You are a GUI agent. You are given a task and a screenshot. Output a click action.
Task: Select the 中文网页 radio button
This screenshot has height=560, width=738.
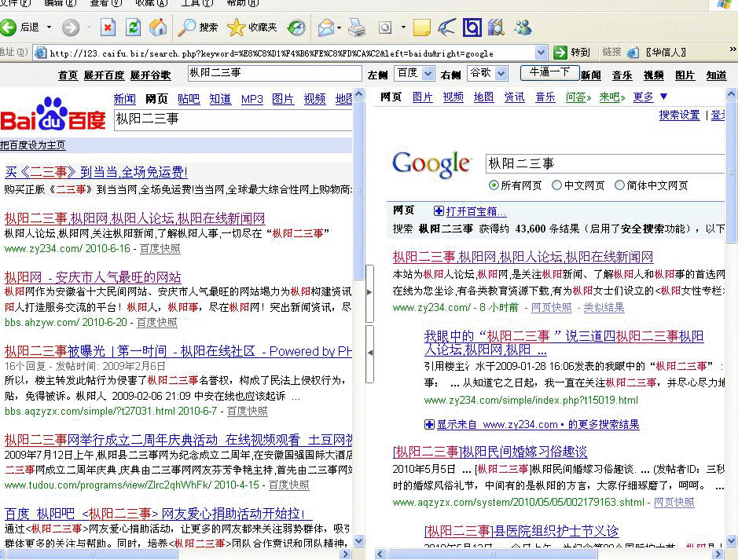pos(556,185)
